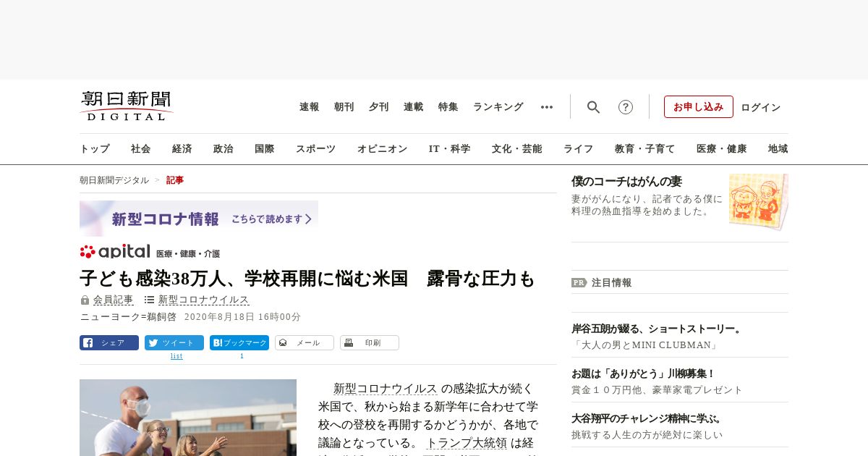This screenshot has width=868, height=456.
Task: Go to オピニオン section tab
Action: (x=382, y=149)
